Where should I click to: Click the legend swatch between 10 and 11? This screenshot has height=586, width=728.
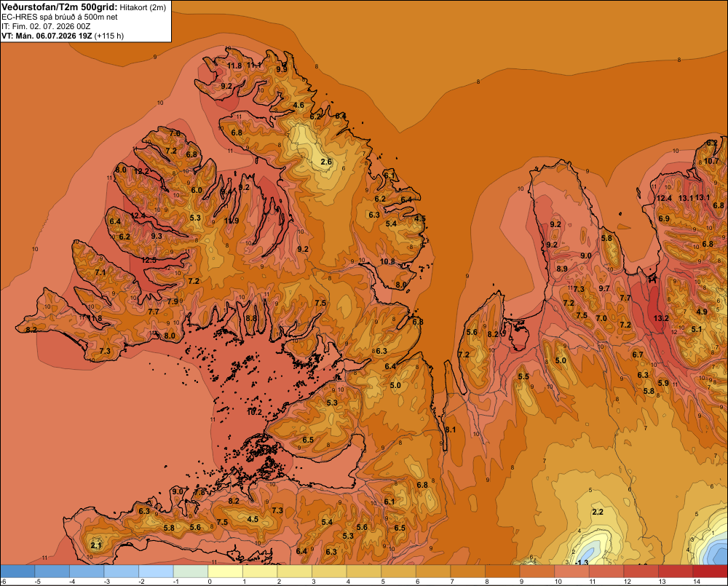coord(571,571)
